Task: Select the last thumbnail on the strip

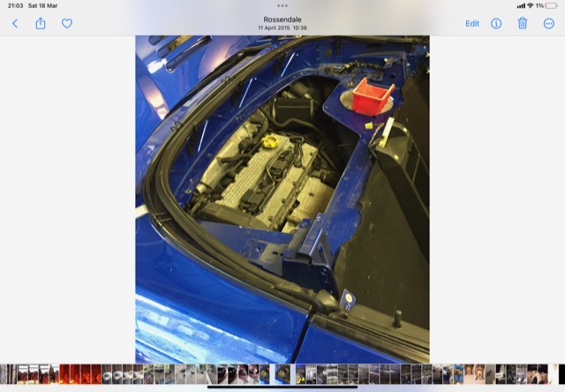Action: [x=561, y=373]
